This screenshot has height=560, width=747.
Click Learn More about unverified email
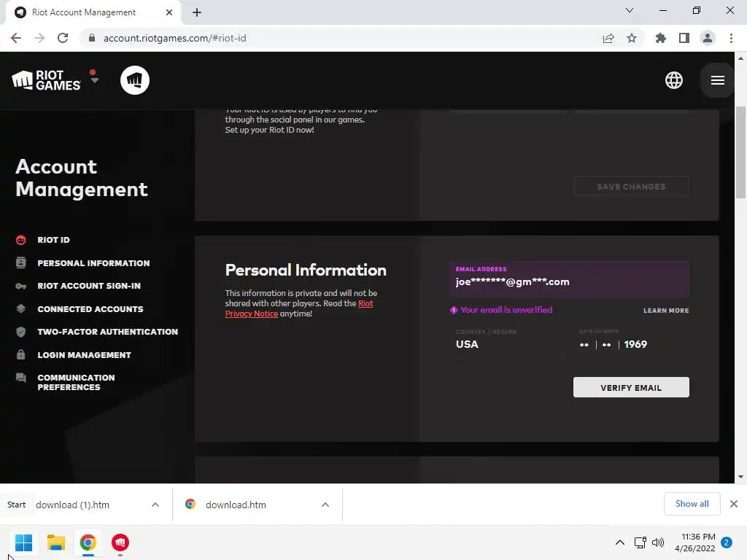665,311
